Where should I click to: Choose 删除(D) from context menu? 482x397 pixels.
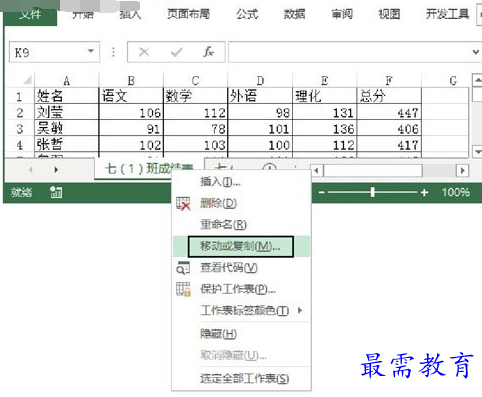[241, 203]
